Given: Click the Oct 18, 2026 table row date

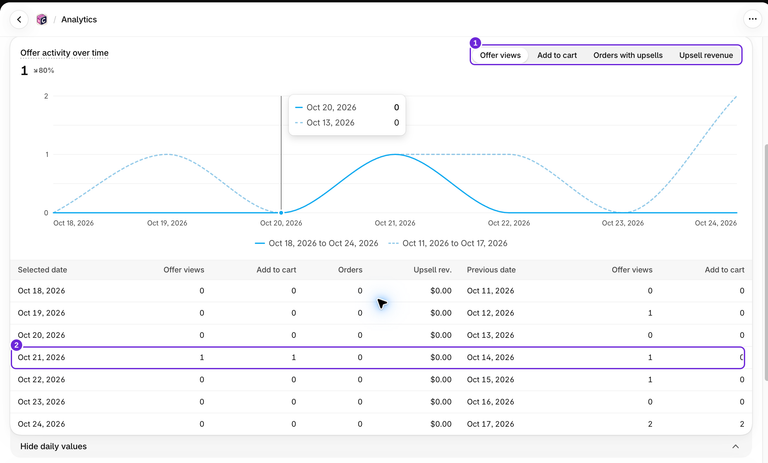Looking at the screenshot, I should tap(41, 291).
